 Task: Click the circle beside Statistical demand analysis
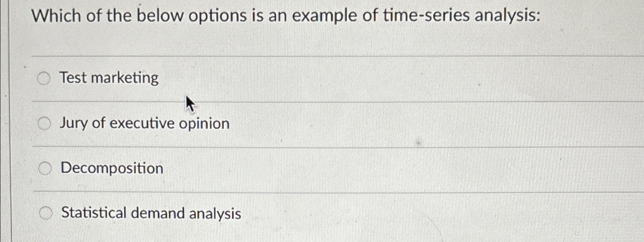tap(46, 213)
